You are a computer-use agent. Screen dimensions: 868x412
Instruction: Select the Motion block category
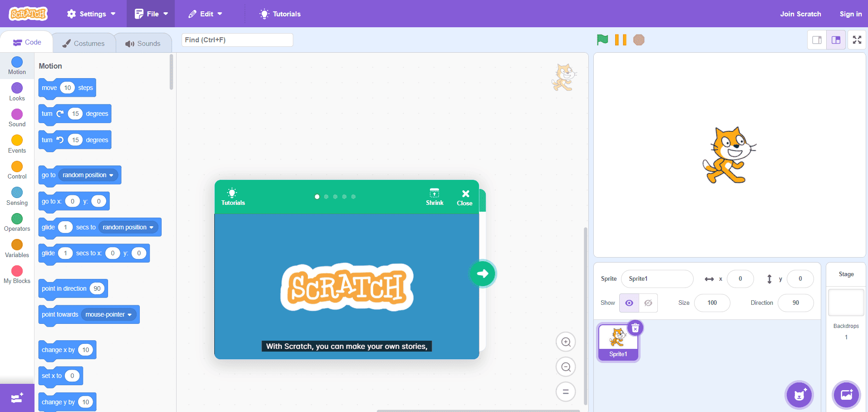(17, 65)
